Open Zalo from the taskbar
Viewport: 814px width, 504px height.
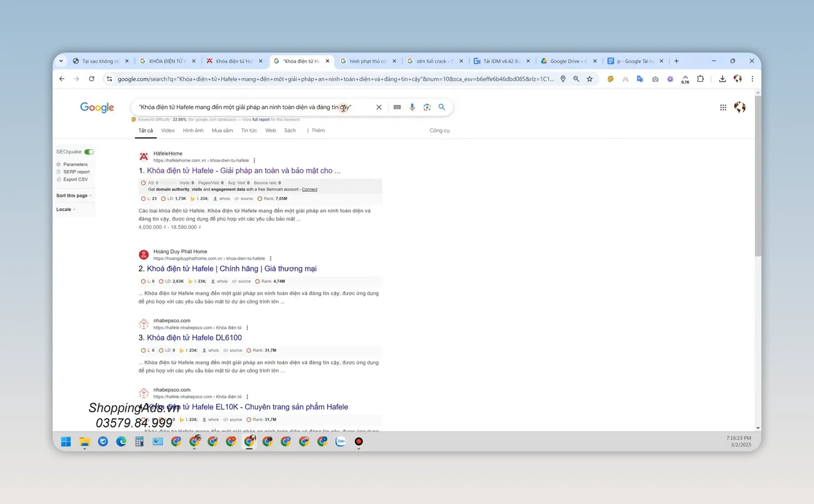point(341,441)
